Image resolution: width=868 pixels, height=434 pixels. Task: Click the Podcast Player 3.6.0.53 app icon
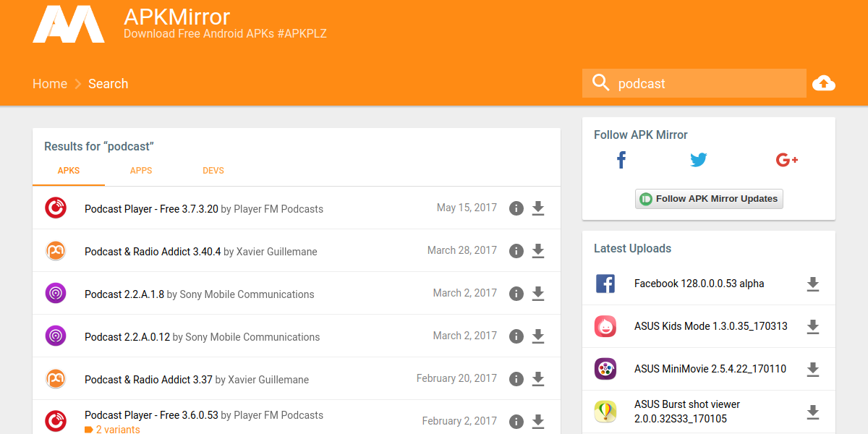point(56,422)
